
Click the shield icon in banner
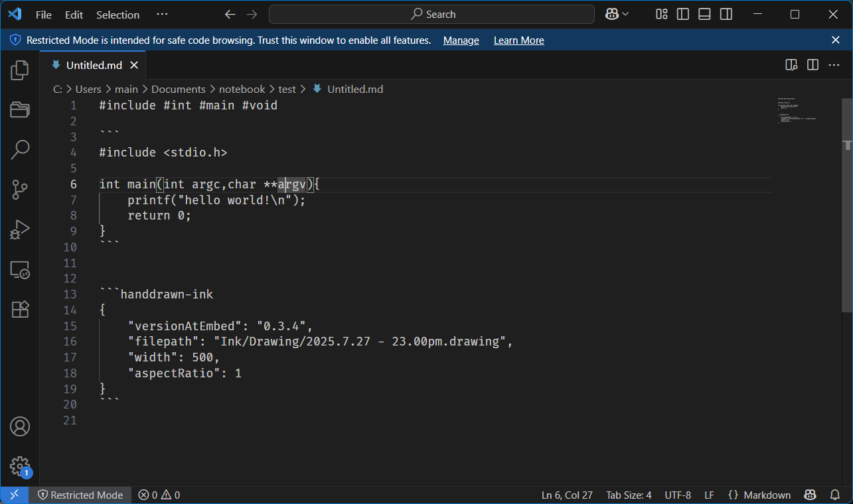15,40
